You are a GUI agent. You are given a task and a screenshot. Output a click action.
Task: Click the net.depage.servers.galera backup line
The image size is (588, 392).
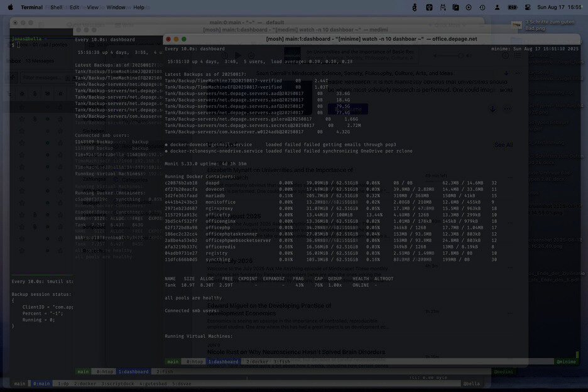tap(261, 119)
